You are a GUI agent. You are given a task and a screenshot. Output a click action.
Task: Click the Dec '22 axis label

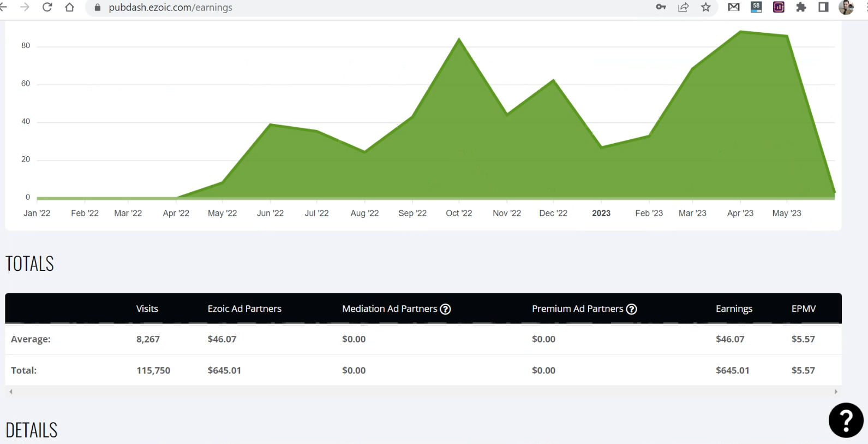point(553,213)
